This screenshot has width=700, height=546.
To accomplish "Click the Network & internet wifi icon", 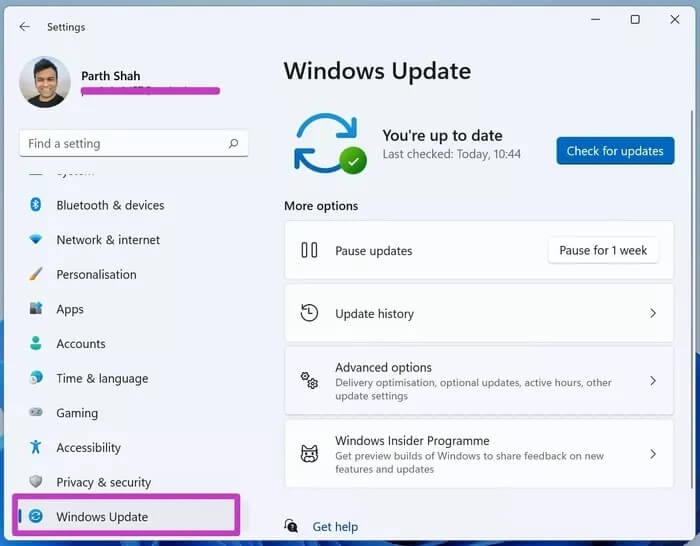I will coord(36,239).
